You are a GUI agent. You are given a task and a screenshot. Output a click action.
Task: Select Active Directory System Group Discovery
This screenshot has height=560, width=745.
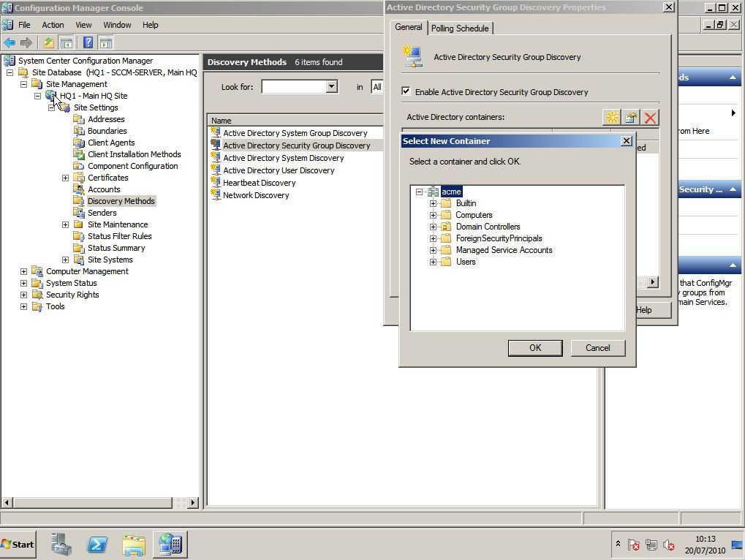point(295,133)
